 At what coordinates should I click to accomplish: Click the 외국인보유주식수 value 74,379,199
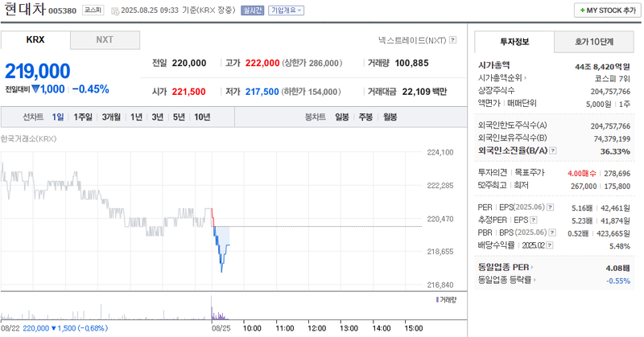click(612, 138)
